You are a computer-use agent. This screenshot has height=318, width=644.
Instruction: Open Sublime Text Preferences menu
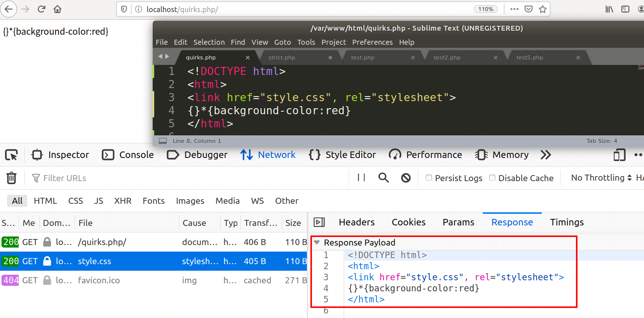(x=372, y=42)
